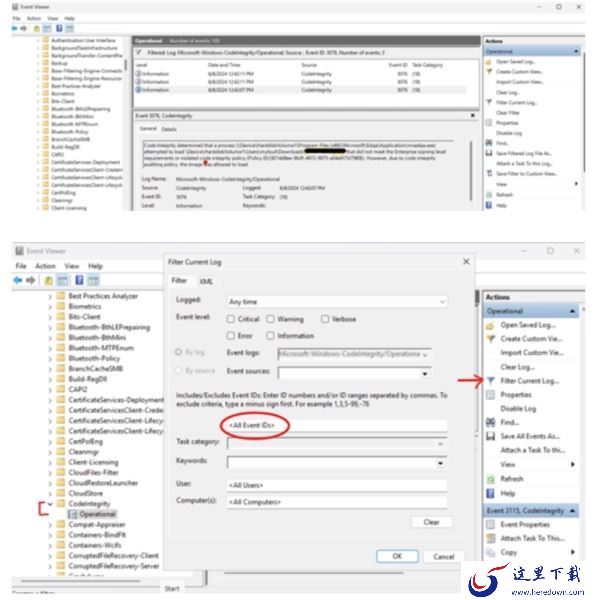Select the By source radio button
594x600 pixels.
178,370
